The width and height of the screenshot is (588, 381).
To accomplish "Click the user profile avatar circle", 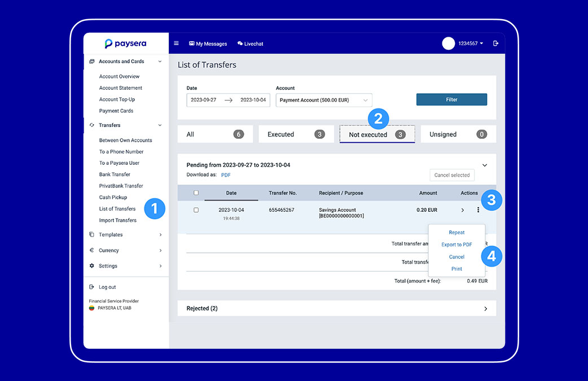I will tap(449, 43).
